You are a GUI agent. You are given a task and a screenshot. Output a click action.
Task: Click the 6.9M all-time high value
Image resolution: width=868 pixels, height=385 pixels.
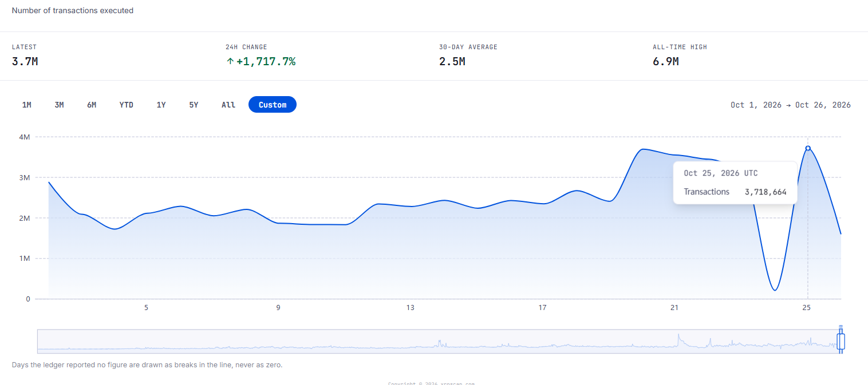coord(666,61)
